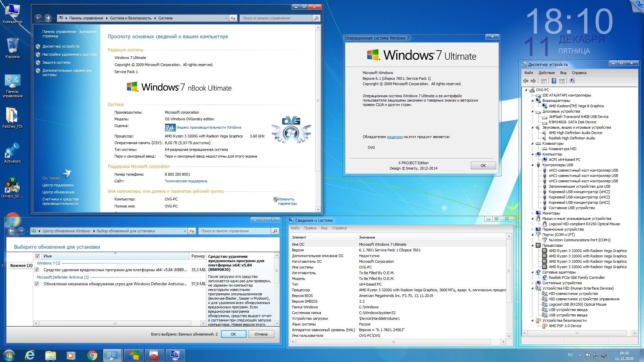
Task: Click OK in the Windows 7 about dialog
Action: [483, 166]
